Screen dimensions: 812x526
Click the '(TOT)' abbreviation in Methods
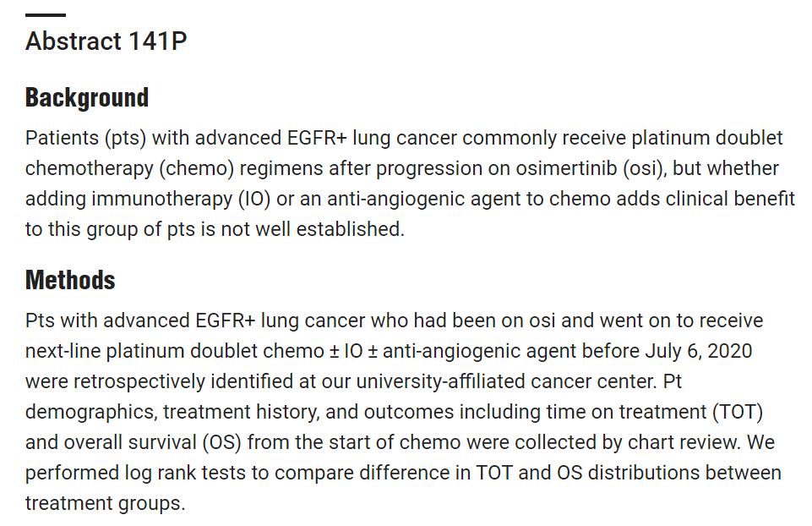[x=738, y=412]
